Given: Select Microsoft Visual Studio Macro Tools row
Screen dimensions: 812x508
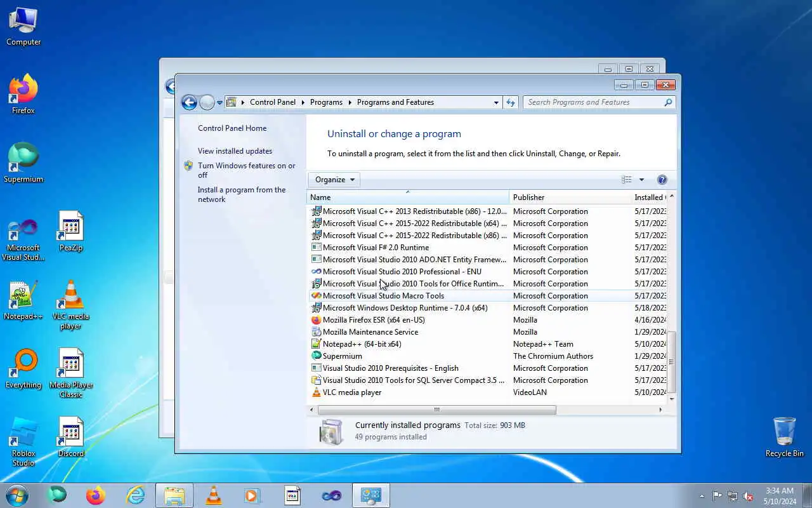Looking at the screenshot, I should [x=488, y=296].
